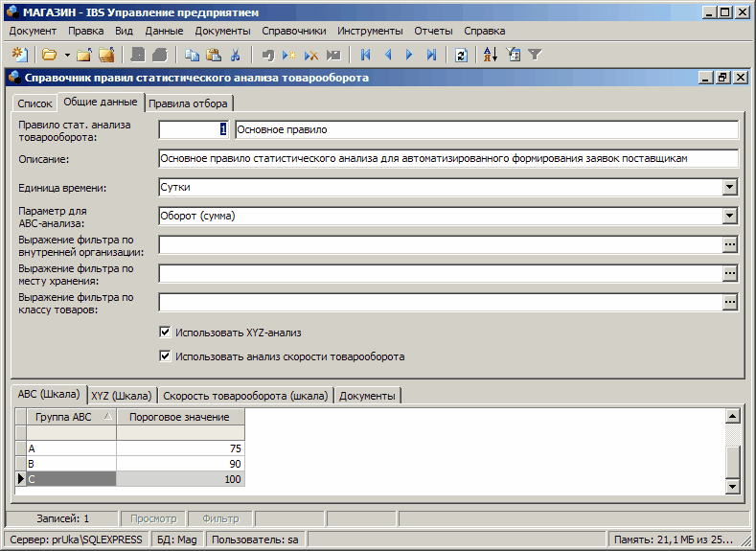This screenshot has width=756, height=551.
Task: Click into the Описание text field
Action: (448, 159)
